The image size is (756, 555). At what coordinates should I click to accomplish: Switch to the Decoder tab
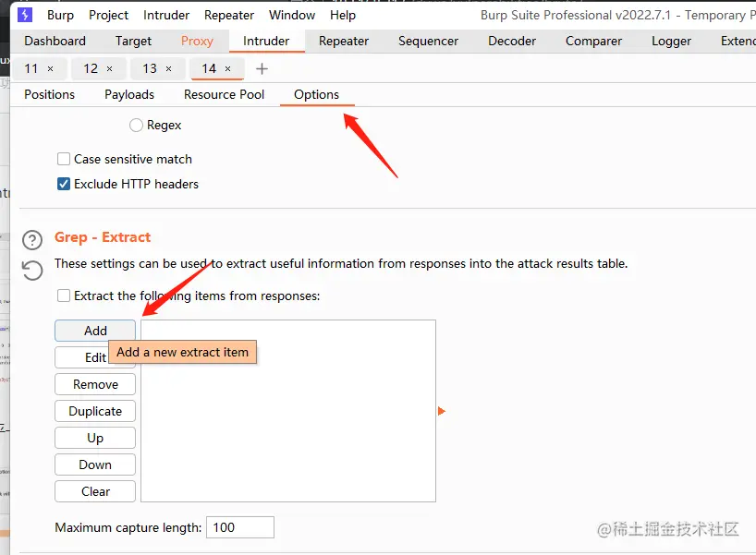pyautogui.click(x=512, y=41)
